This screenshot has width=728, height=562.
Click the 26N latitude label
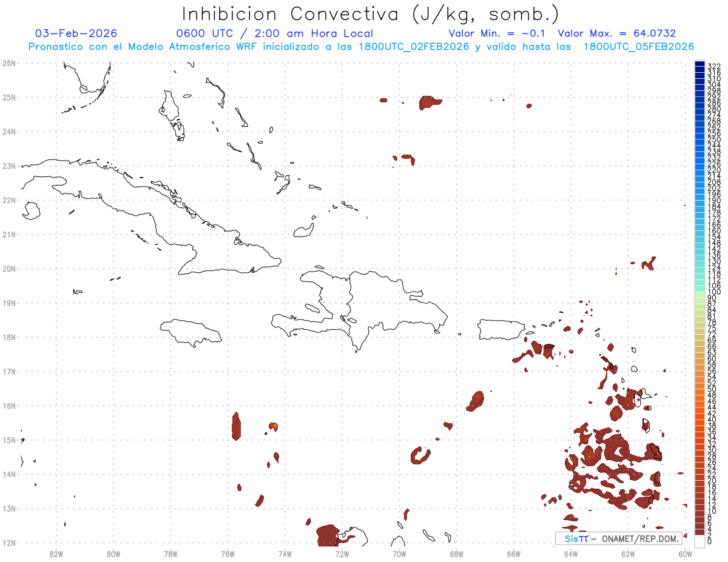click(9, 63)
